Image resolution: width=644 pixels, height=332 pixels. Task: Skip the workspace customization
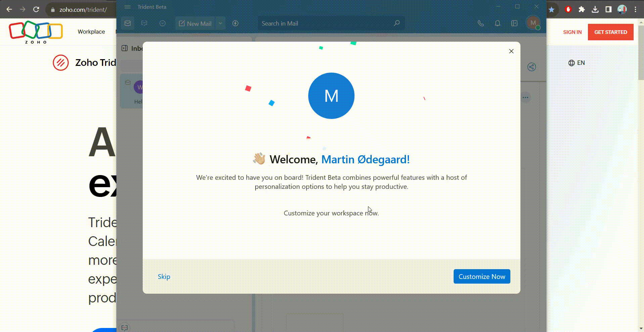click(164, 276)
